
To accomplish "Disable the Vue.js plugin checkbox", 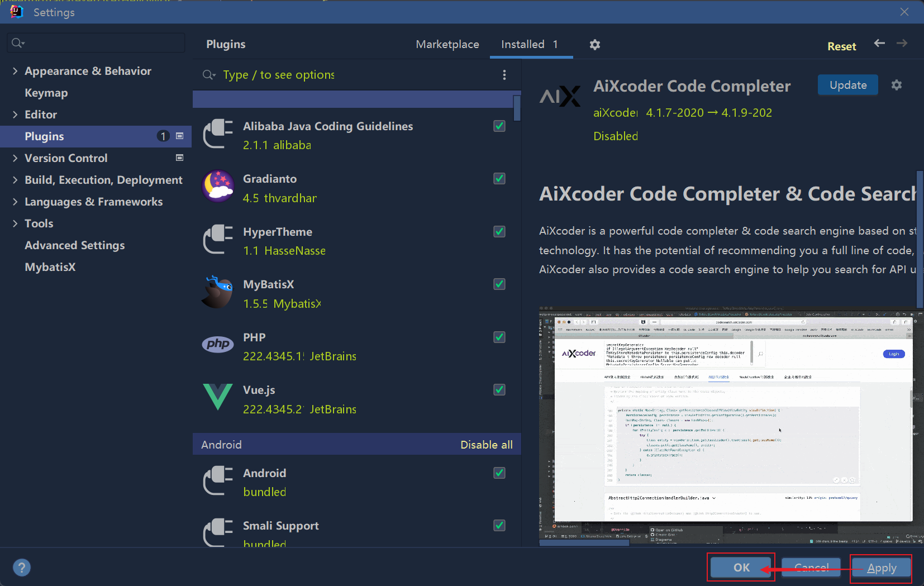I will [499, 389].
